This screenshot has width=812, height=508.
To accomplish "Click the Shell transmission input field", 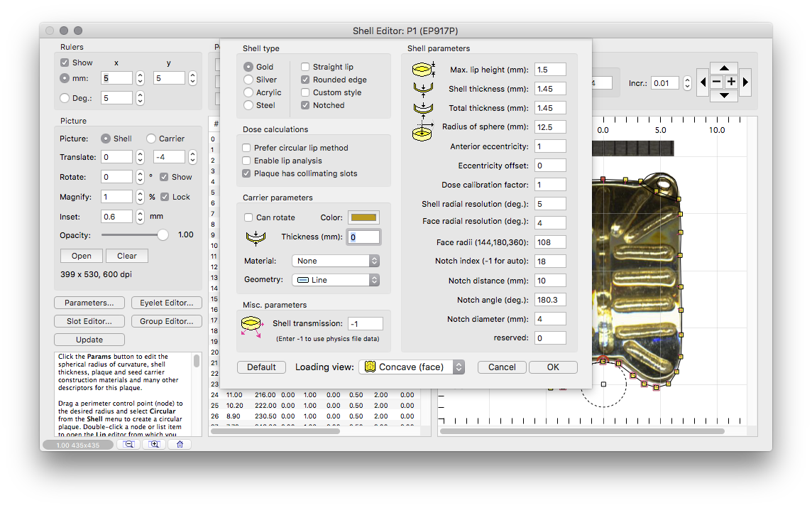I will tap(365, 323).
